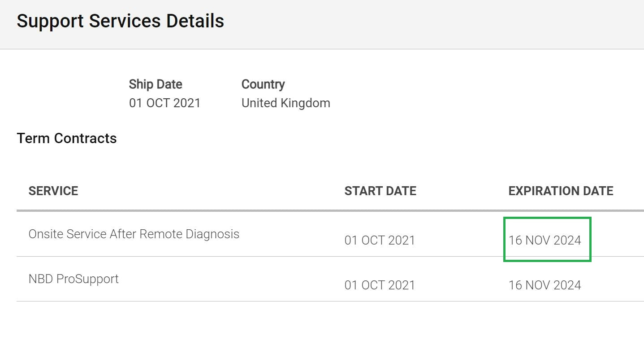Click the START DATE column header
The height and width of the screenshot is (341, 644).
[380, 191]
